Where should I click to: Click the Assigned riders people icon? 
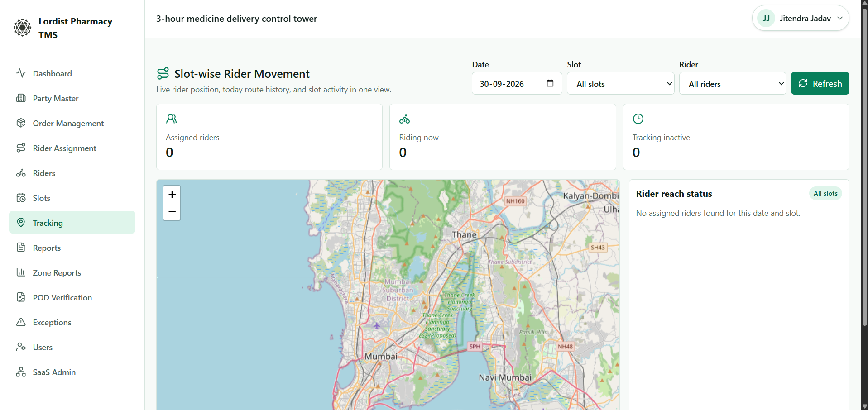tap(172, 119)
